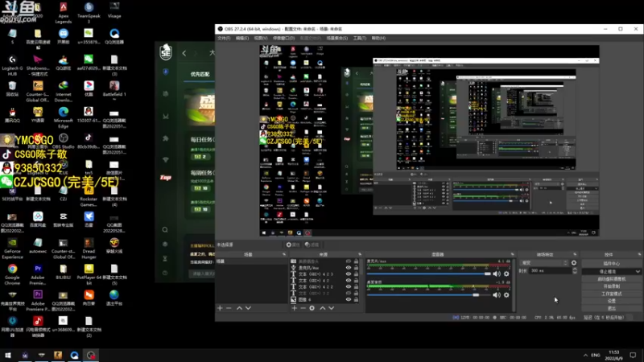This screenshot has height=362, width=644.
Task: Toggle the lock on 文本 (GDI+) 4 2 3
Action: tap(356, 274)
